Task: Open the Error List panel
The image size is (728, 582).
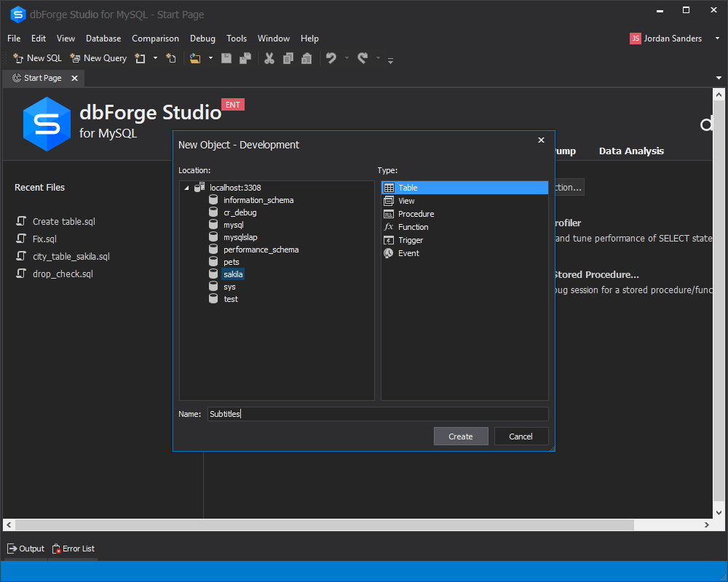Action: [74, 549]
